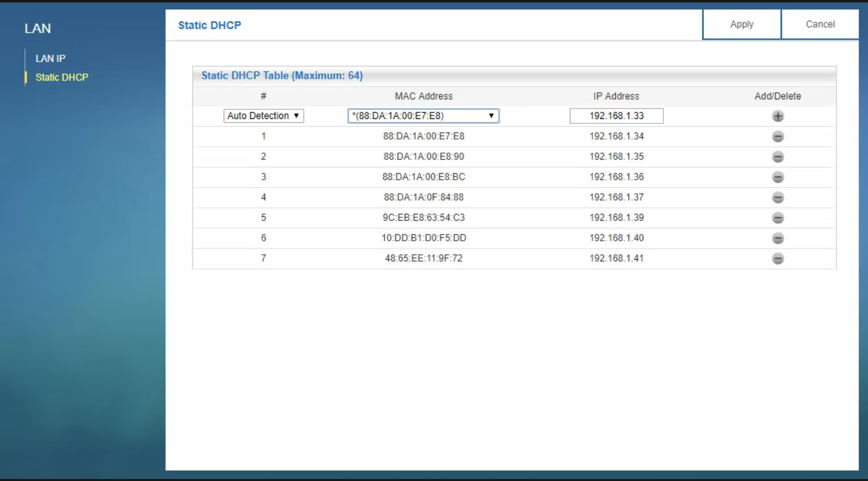868x481 pixels.
Task: Delete entry 1 with MAC 88:DA:1A:00:E7:E8
Action: (x=778, y=137)
